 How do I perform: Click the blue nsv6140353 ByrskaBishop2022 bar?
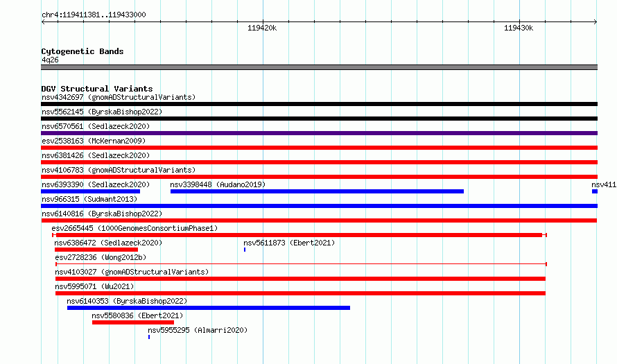tap(209, 308)
